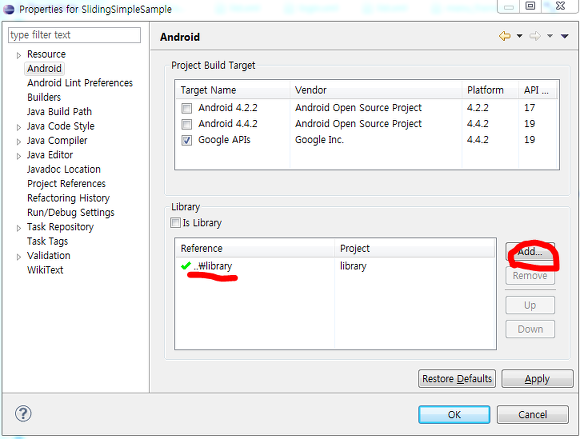The height and width of the screenshot is (439, 580).
Task: Click the library project cell
Action: 353,266
